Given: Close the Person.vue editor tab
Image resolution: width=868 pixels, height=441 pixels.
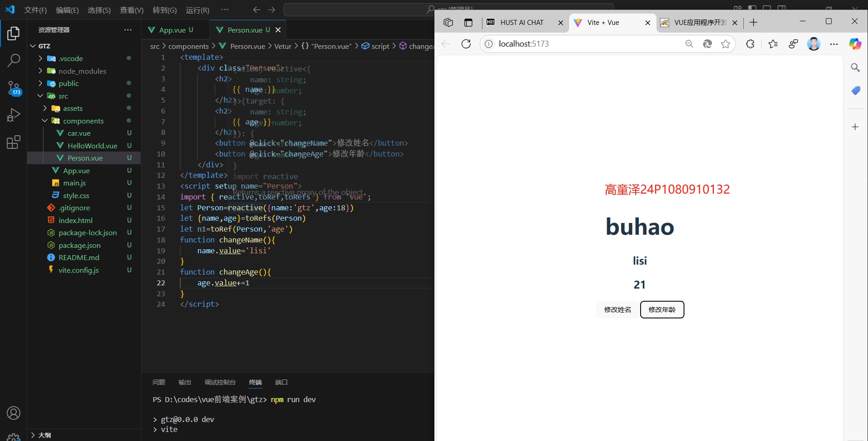Looking at the screenshot, I should 278,30.
